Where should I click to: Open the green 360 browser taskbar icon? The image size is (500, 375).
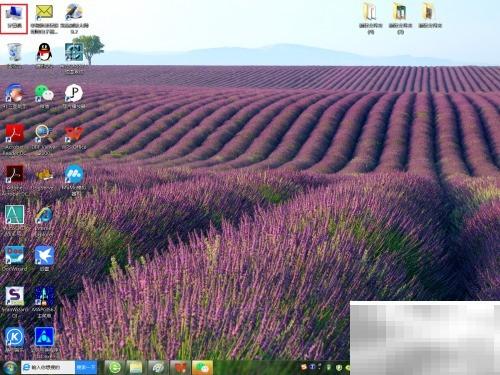[115, 368]
